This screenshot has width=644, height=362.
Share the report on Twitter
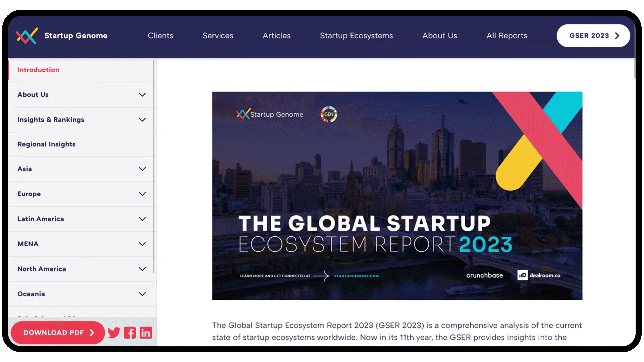pos(114,333)
